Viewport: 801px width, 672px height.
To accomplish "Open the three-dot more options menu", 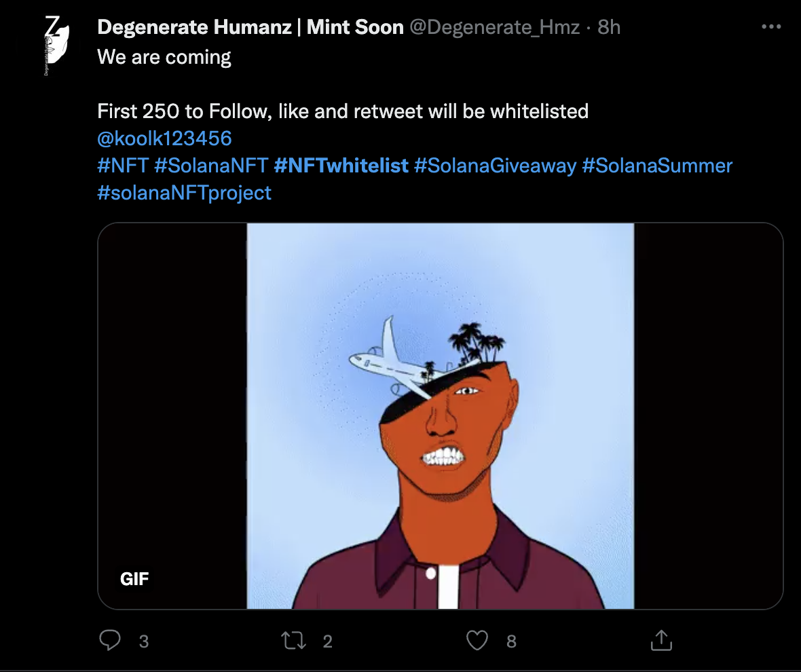I will pyautogui.click(x=771, y=27).
